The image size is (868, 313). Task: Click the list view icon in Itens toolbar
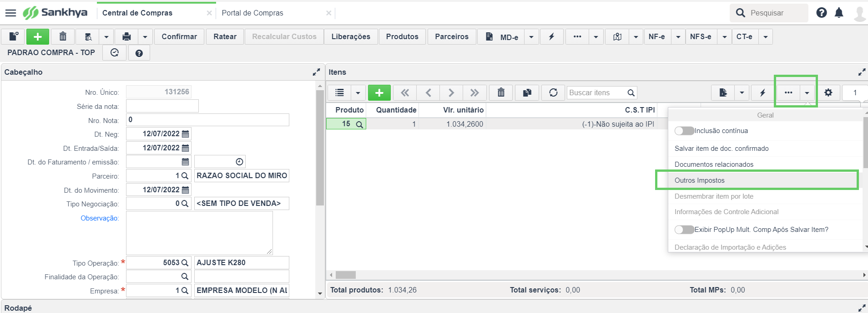coord(339,92)
